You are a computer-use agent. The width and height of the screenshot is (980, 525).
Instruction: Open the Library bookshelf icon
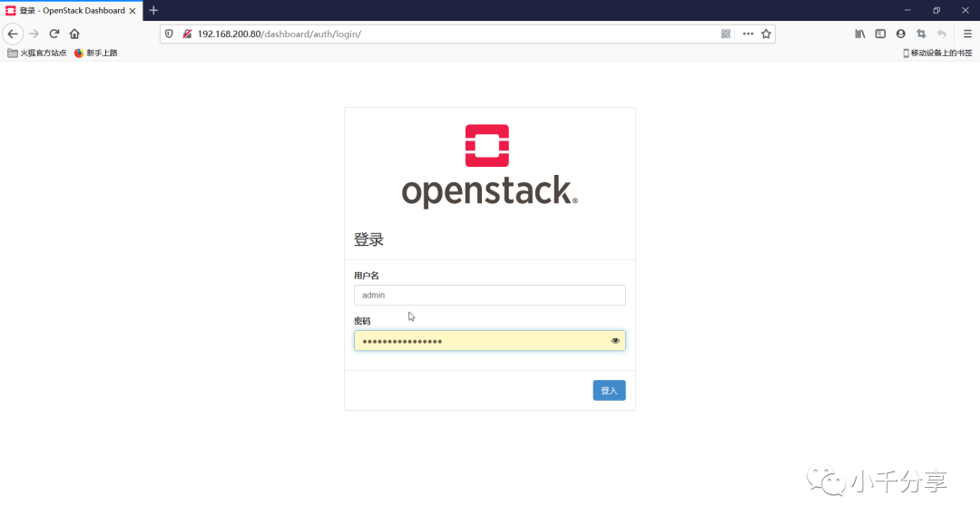[x=860, y=34]
